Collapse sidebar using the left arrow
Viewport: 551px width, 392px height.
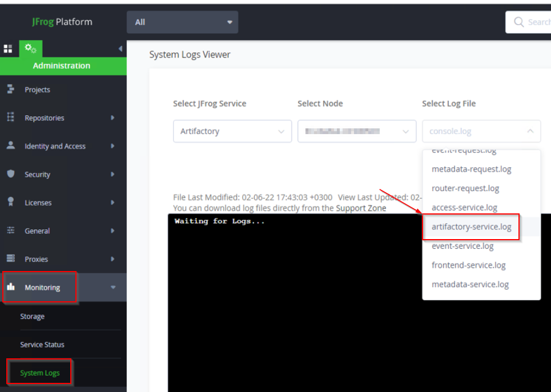tap(120, 49)
